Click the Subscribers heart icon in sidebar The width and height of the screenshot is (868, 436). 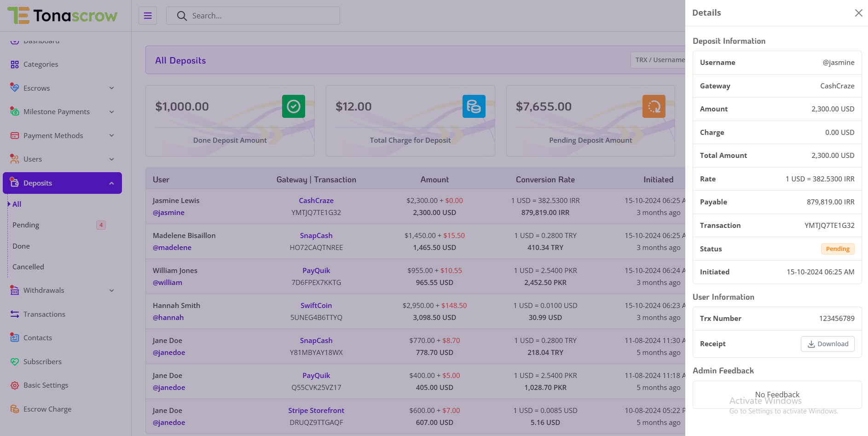tap(15, 362)
